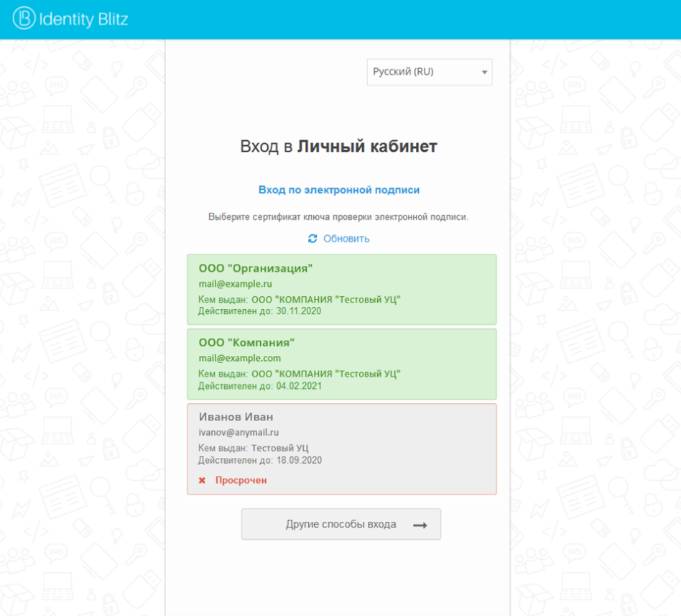Click the language selector's down arrow
The image size is (681, 616).
pos(484,73)
